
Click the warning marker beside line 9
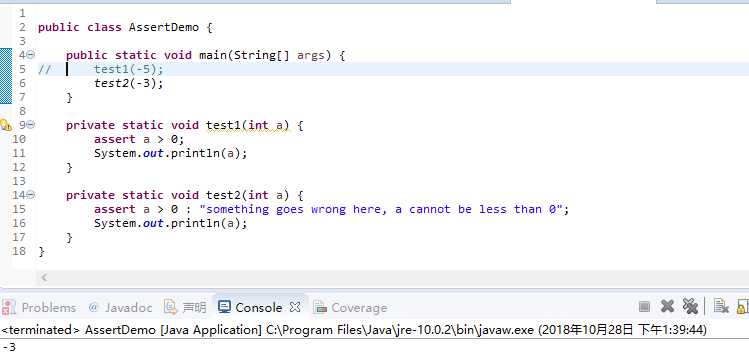[x=6, y=126]
